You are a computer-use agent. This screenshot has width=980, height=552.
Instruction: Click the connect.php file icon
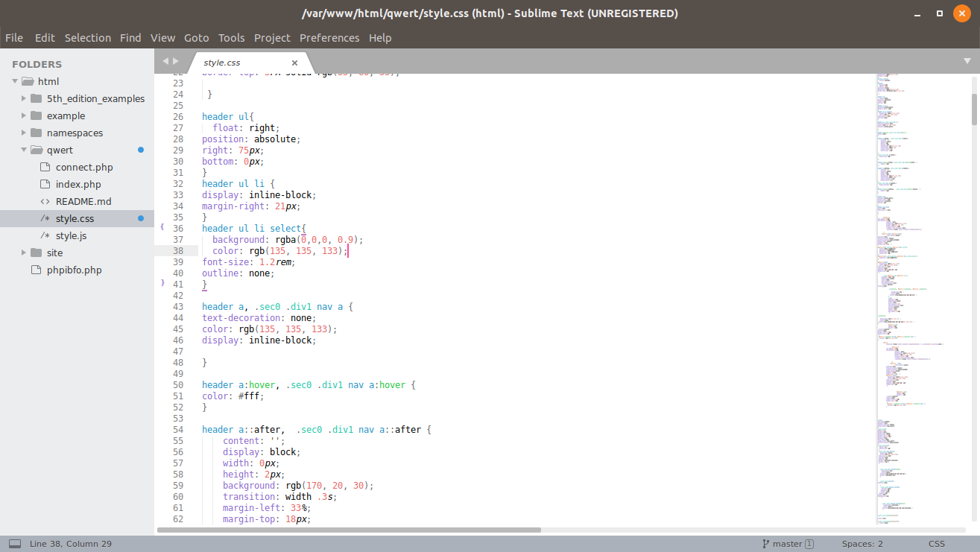(44, 167)
